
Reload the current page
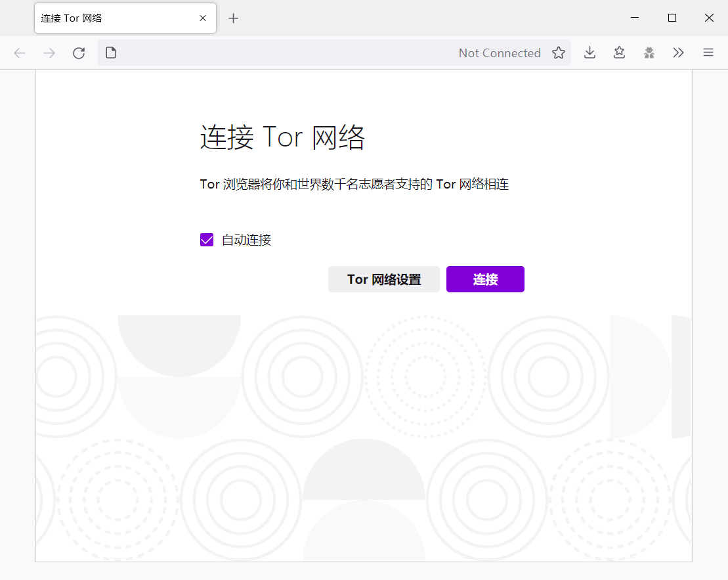[x=79, y=53]
